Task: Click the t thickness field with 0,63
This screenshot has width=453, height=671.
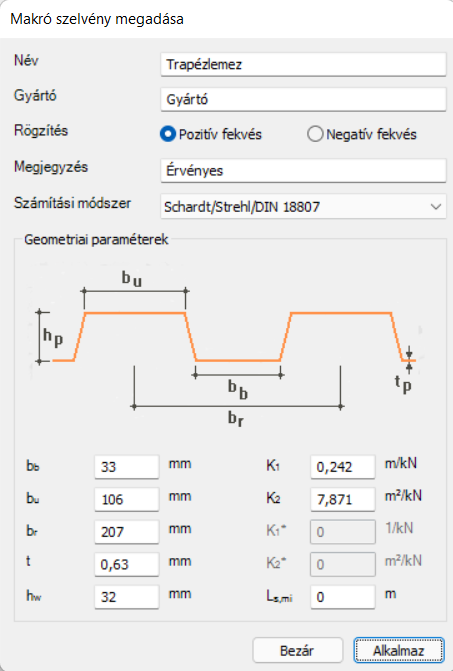Action: tap(127, 564)
